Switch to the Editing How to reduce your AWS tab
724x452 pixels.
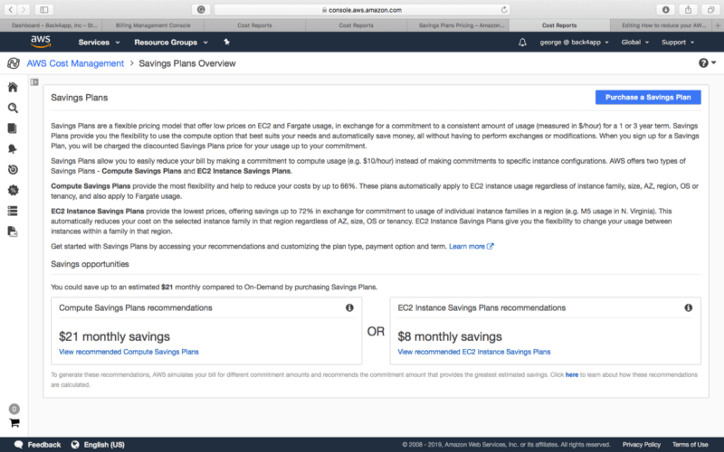pyautogui.click(x=661, y=25)
